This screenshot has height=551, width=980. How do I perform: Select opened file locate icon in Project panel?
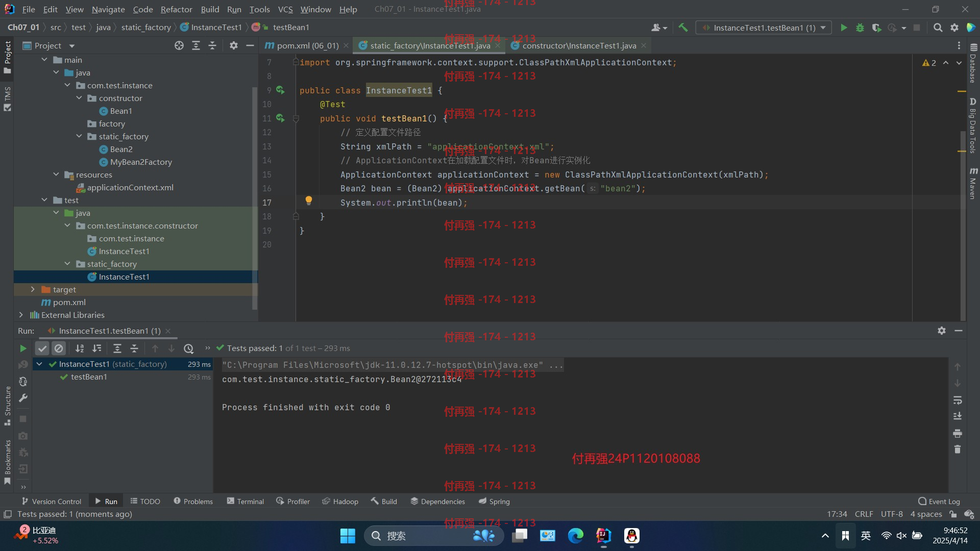179,45
